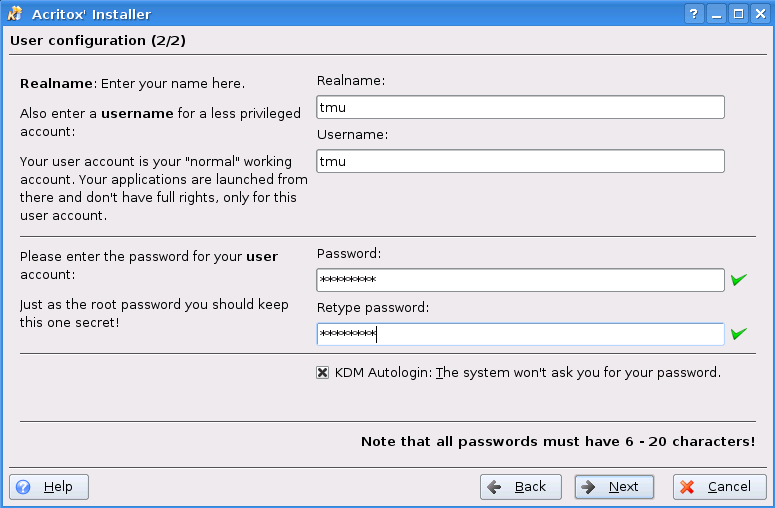Click the Acritox Installer title bar icon

click(15, 14)
